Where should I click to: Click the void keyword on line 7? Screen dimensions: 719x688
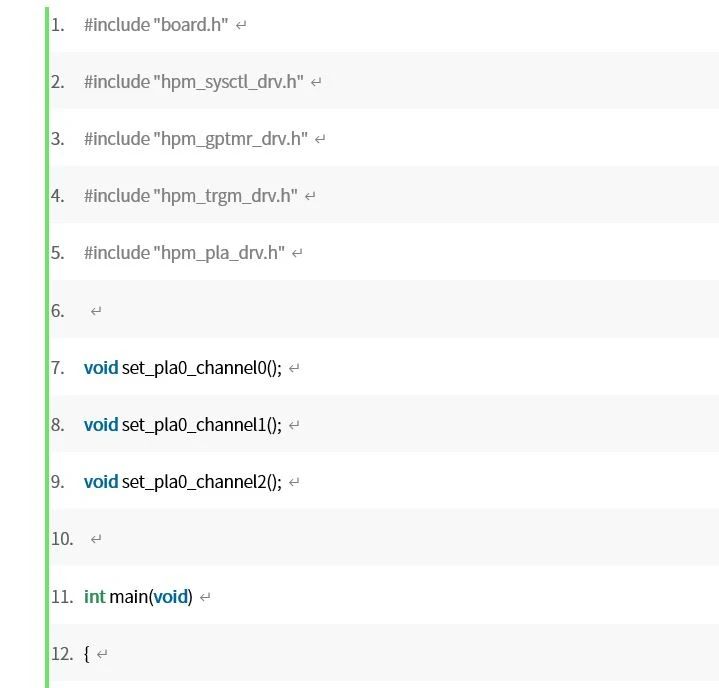pyautogui.click(x=101, y=368)
